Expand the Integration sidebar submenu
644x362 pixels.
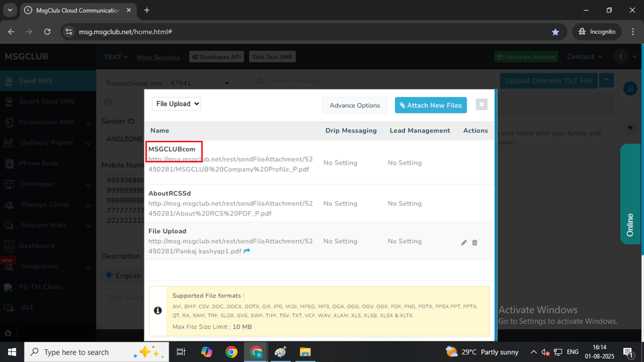click(x=88, y=267)
